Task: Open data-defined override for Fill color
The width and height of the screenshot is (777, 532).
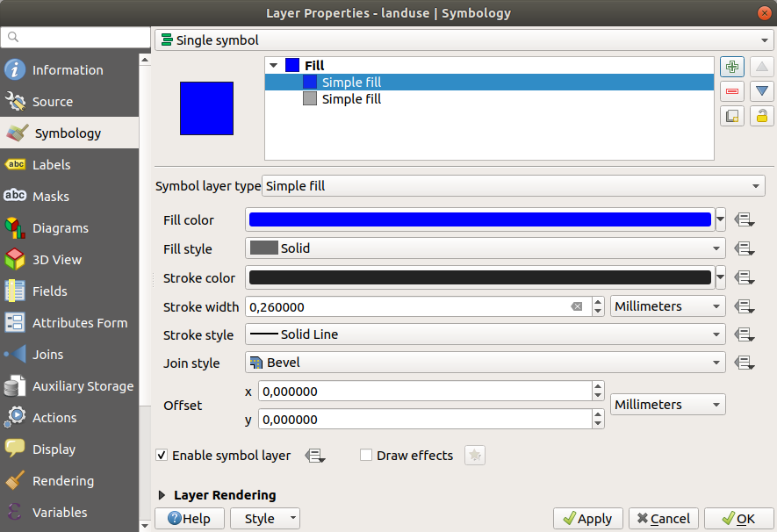Action: tap(742, 219)
